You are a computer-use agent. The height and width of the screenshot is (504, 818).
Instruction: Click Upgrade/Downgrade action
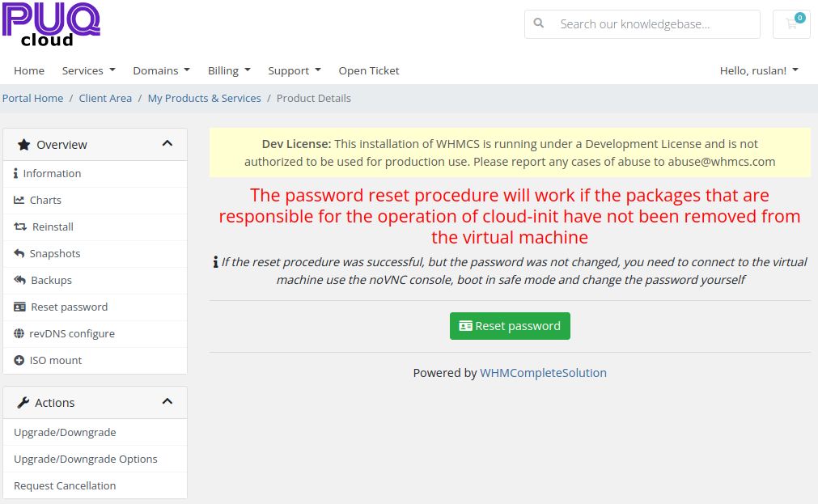[x=95, y=432]
